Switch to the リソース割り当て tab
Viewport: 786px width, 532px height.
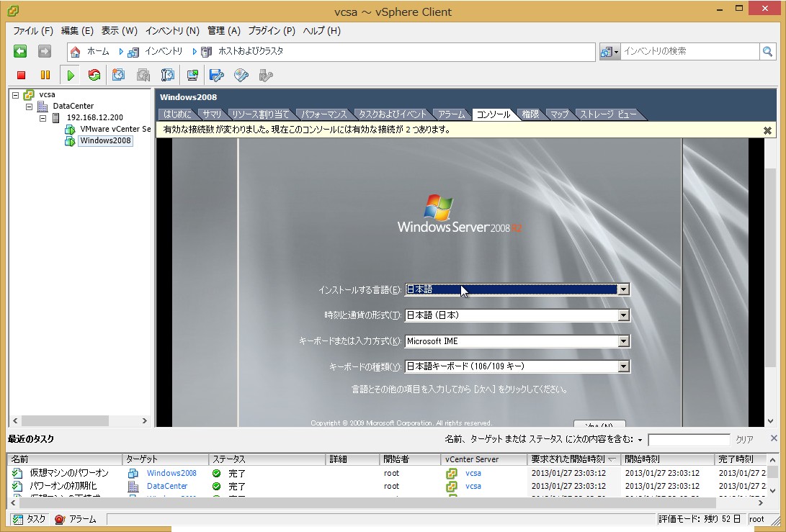pyautogui.click(x=261, y=114)
